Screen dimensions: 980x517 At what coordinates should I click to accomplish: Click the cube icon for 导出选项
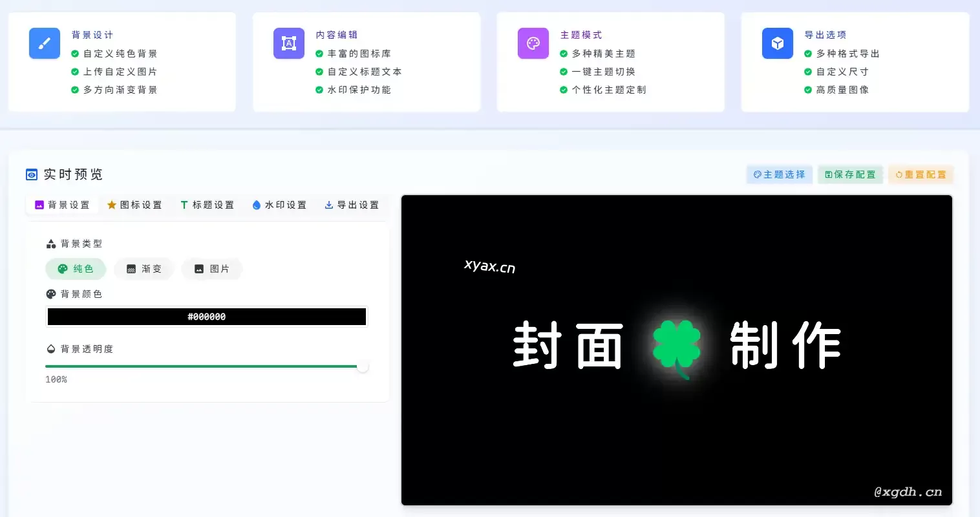point(777,43)
